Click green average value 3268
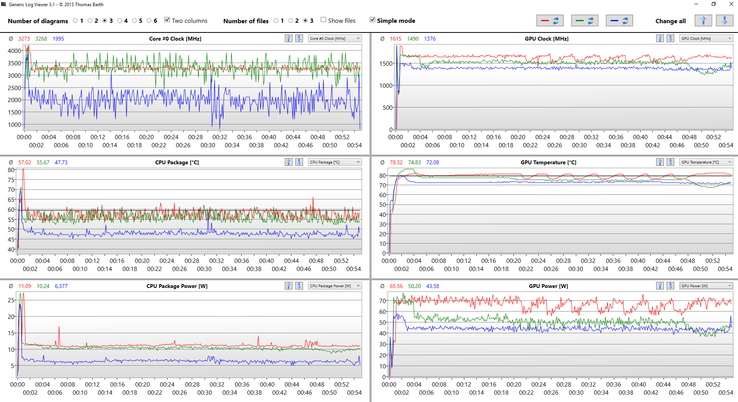The width and height of the screenshot is (738, 402). (x=41, y=39)
